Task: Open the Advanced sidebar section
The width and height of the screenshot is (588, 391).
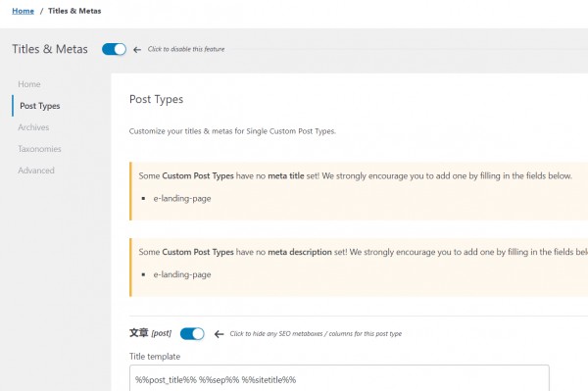Action: [36, 171]
